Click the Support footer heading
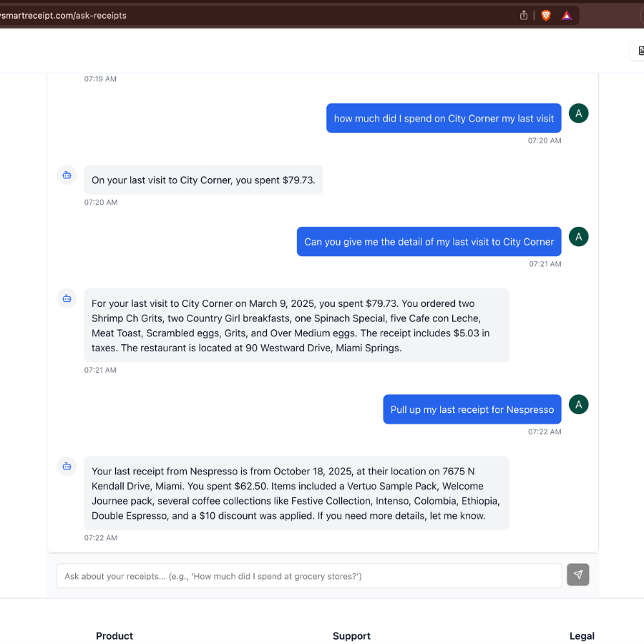 coord(351,635)
